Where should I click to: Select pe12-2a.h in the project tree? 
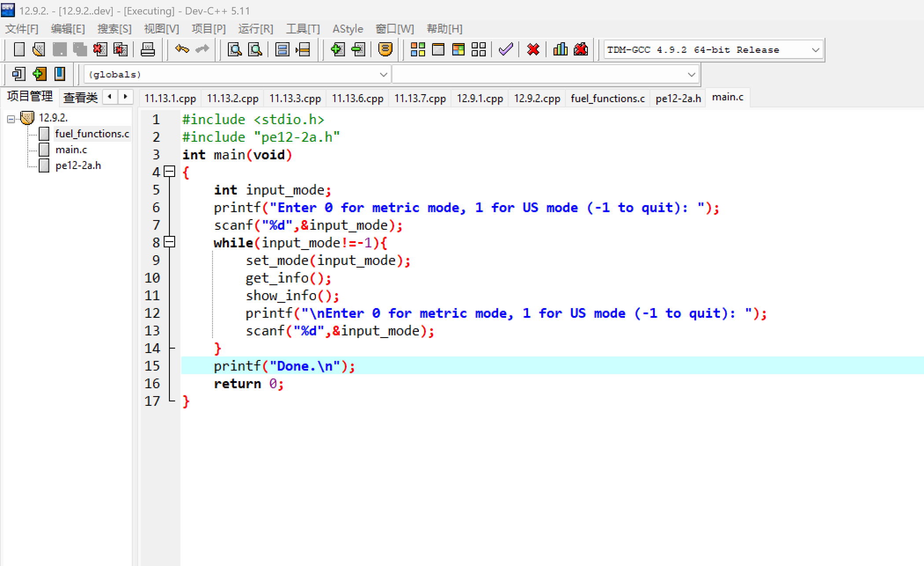[x=78, y=166]
